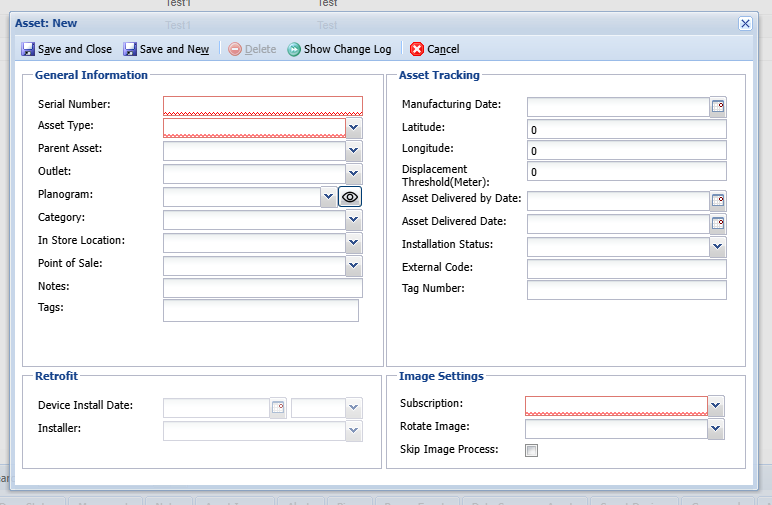Click the Save and New toolbar button

166,49
